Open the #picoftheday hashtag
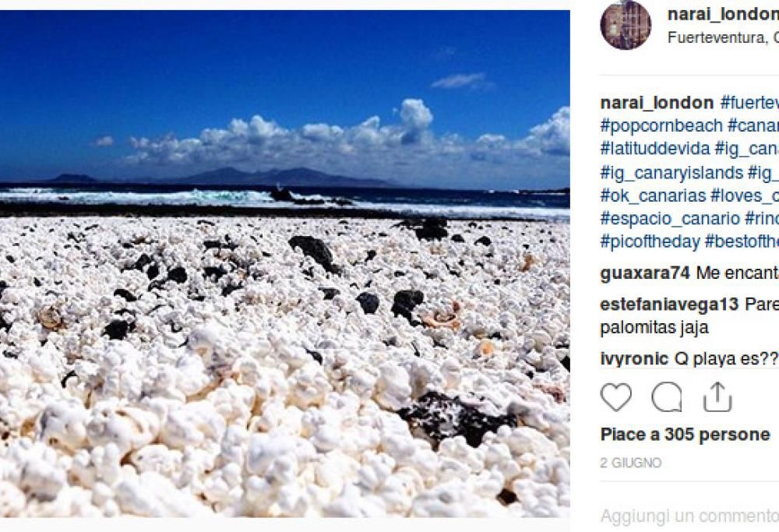Viewport: 779px width, 532px height. tap(650, 241)
